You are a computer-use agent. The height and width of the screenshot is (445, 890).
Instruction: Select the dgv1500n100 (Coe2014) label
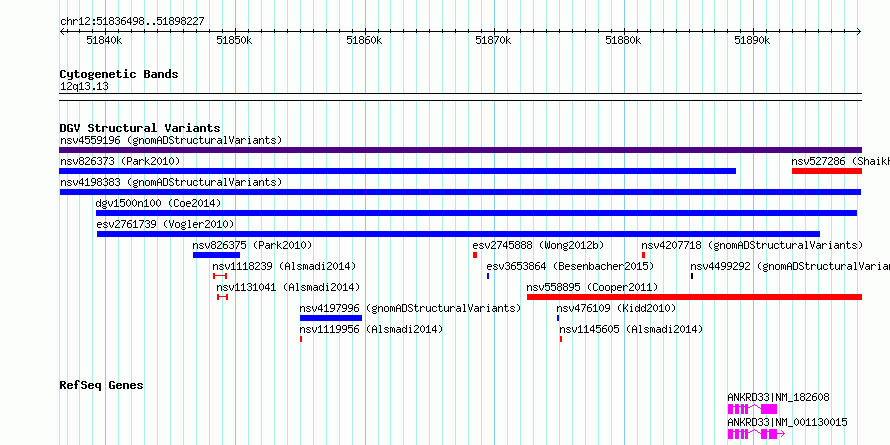click(158, 203)
